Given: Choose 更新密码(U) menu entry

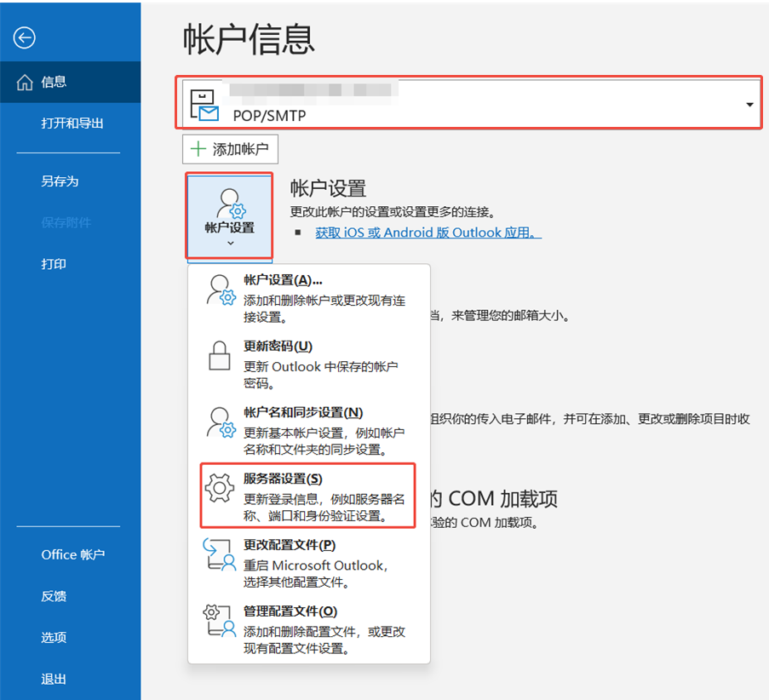Looking at the screenshot, I should point(309,364).
